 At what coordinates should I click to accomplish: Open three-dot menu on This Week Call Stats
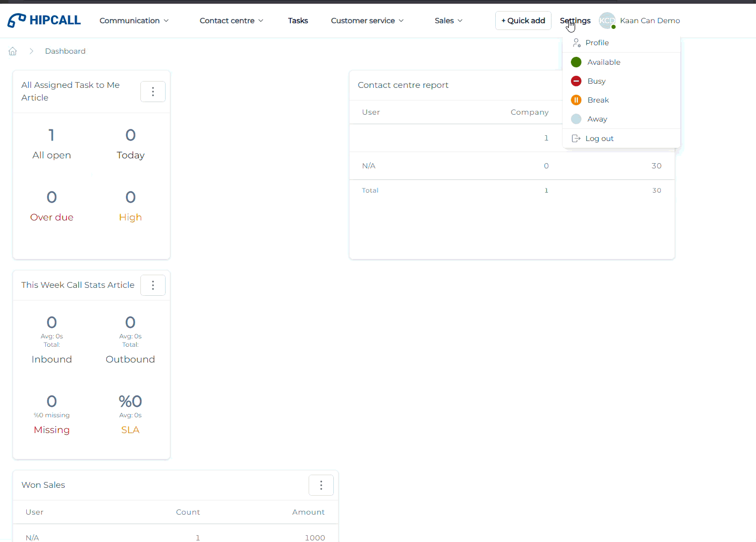tap(153, 285)
